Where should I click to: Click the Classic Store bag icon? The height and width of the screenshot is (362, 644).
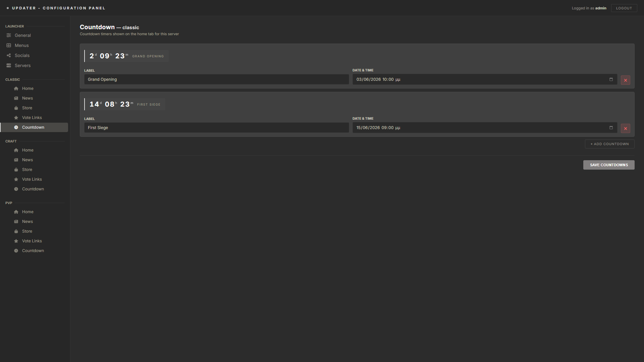[x=16, y=108]
